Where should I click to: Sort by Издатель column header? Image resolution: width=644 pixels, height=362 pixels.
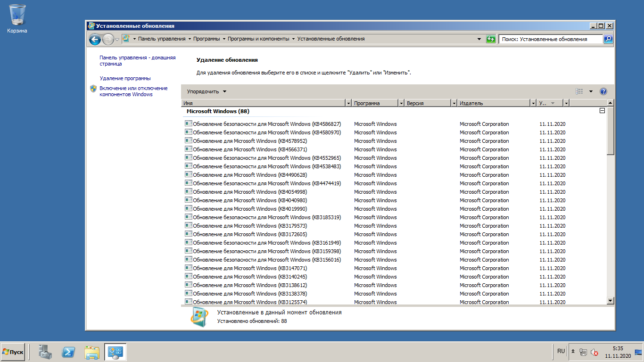pyautogui.click(x=494, y=103)
